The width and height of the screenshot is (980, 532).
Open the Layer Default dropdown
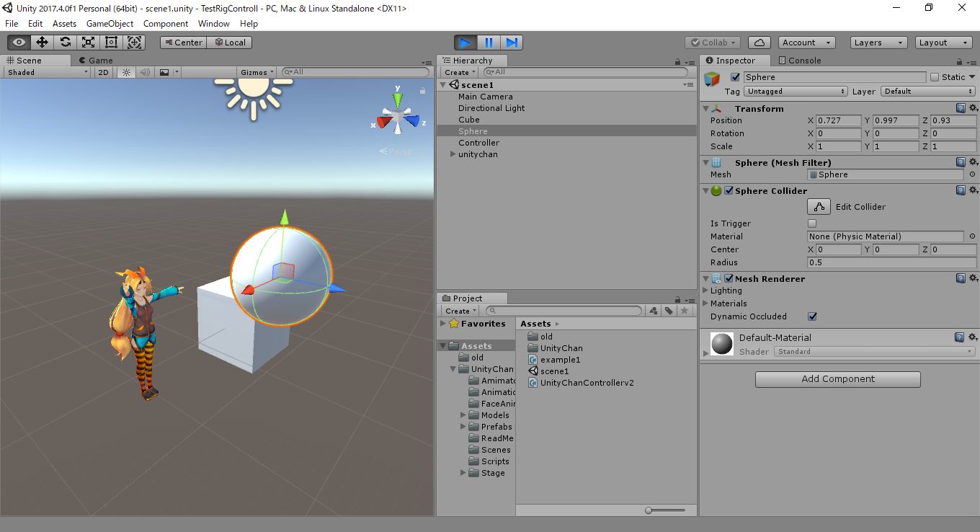pyautogui.click(x=928, y=92)
